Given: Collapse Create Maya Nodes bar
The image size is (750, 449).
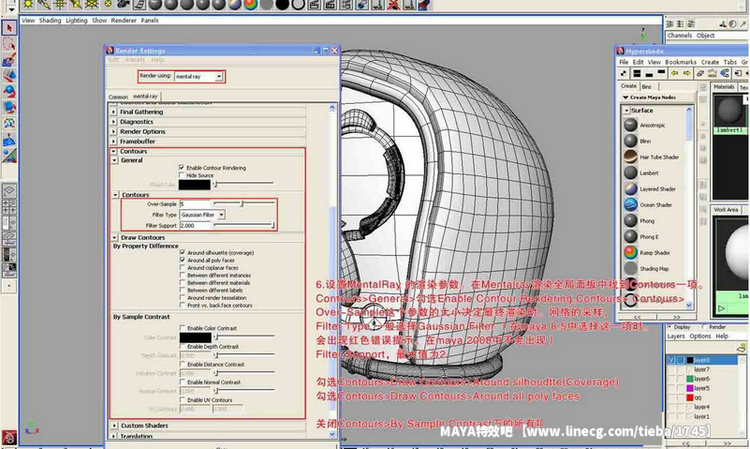Looking at the screenshot, I should 626,97.
